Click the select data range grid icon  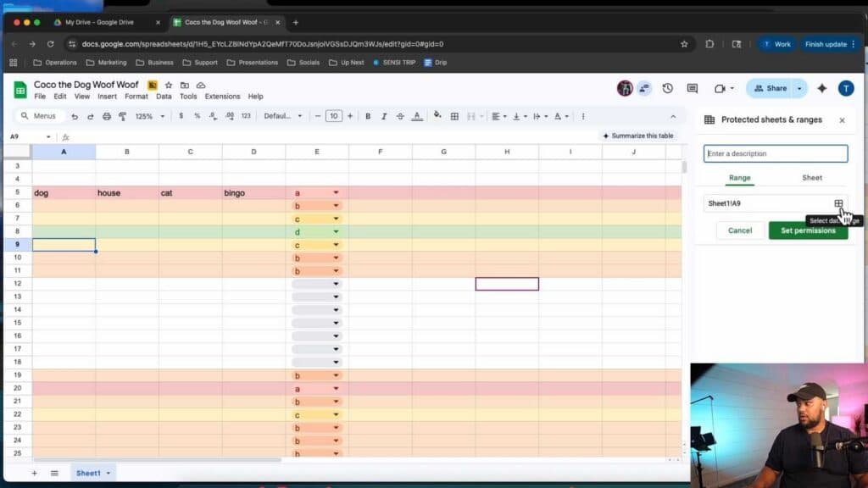(838, 203)
